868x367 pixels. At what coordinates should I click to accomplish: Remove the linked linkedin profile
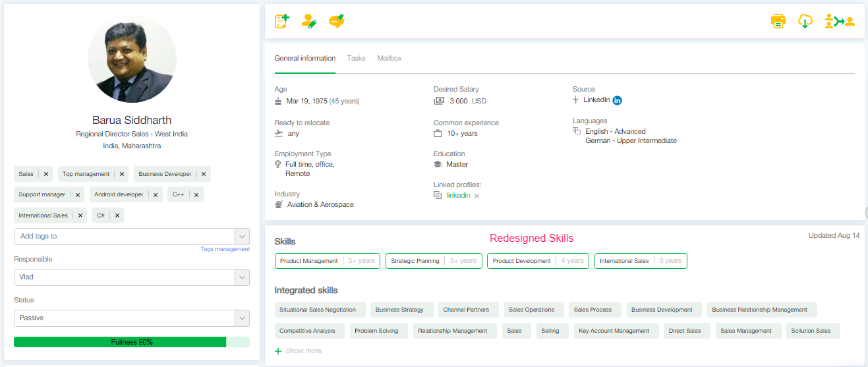[x=477, y=196]
